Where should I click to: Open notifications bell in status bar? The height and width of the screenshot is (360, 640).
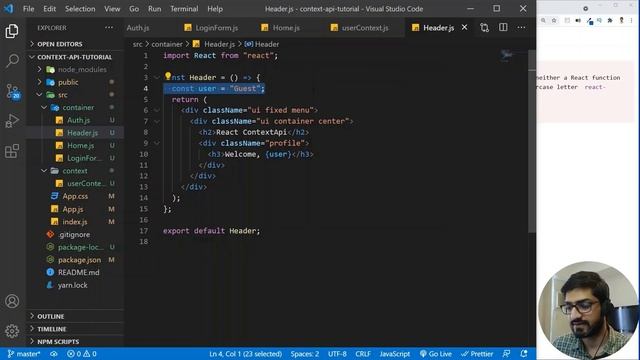pos(524,353)
